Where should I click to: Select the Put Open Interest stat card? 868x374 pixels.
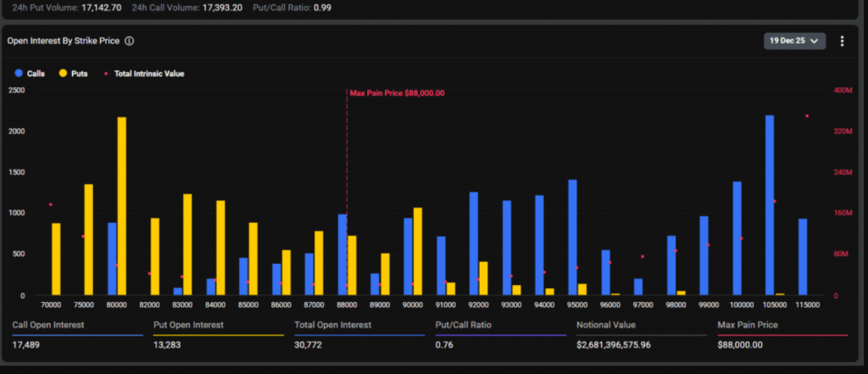pyautogui.click(x=218, y=334)
